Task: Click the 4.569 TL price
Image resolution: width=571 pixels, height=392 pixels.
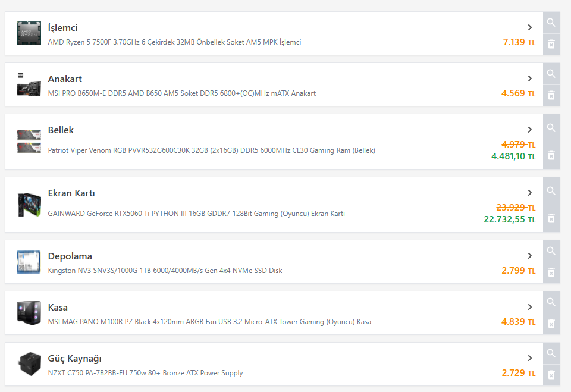Action: click(x=519, y=93)
